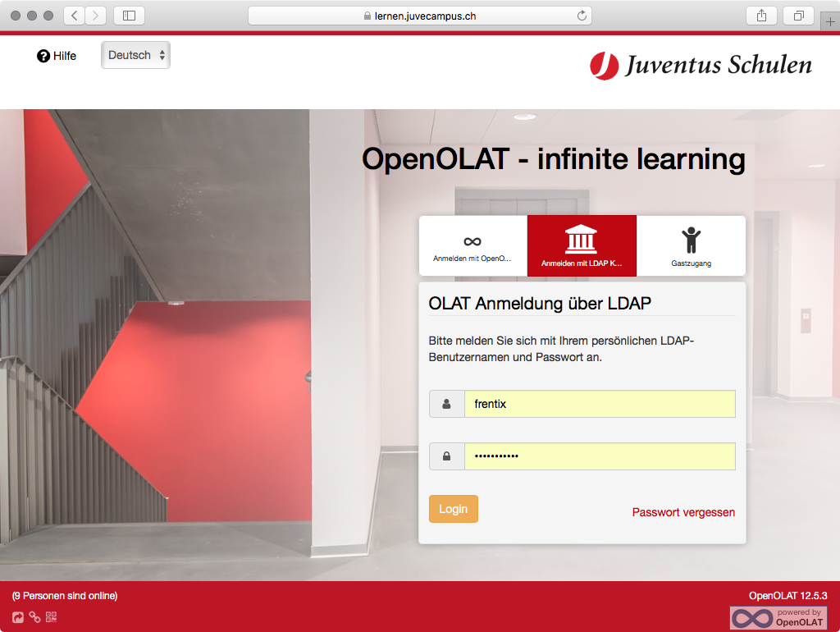Open a new tab with plus button
The height and width of the screenshot is (632, 840).
click(x=830, y=21)
